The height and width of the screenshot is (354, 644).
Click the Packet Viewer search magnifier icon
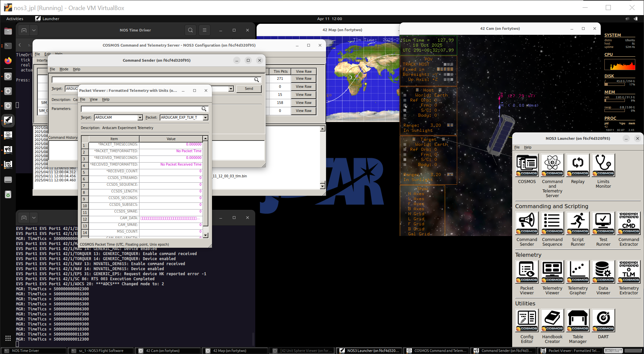(204, 109)
